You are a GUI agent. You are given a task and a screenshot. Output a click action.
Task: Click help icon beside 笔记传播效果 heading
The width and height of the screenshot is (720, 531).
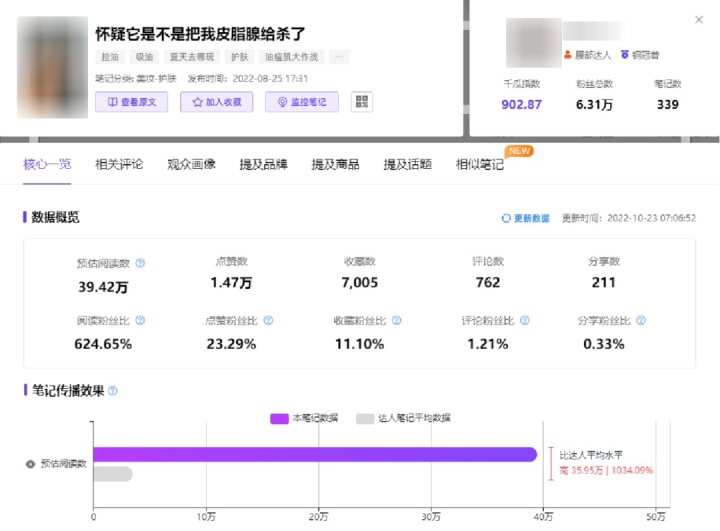[x=112, y=391]
